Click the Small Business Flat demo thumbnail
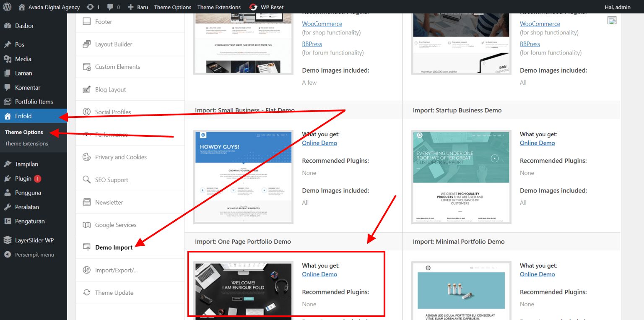Image resolution: width=644 pixels, height=320 pixels. 243,177
